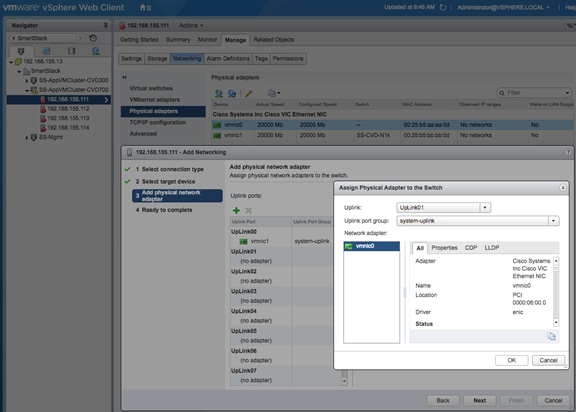This screenshot has height=412, width=576.
Task: Switch to Storage navigator tab
Action: tap(72, 51)
